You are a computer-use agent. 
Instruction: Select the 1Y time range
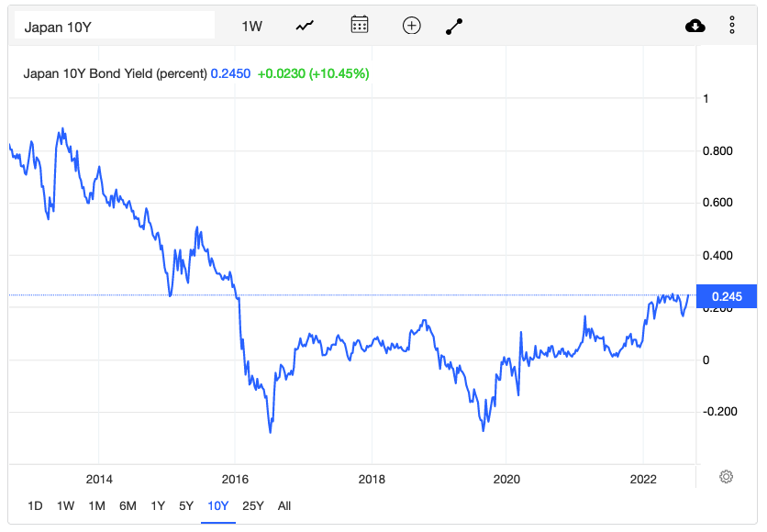(158, 505)
